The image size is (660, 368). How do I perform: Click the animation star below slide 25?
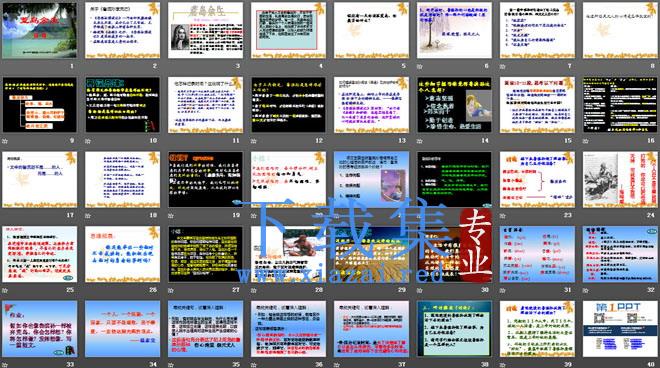coord(5,290)
